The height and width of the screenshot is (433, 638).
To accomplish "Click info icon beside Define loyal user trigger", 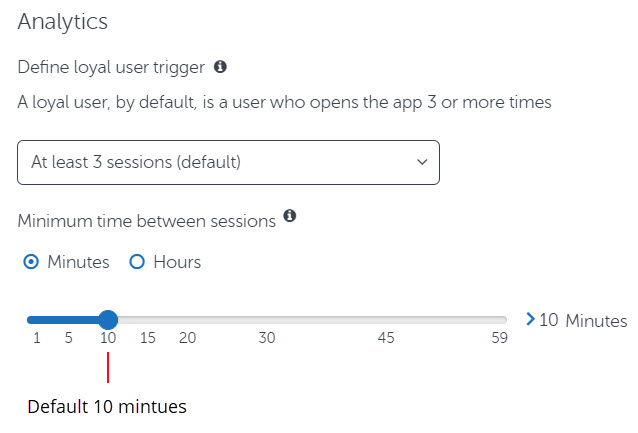I will pos(220,66).
